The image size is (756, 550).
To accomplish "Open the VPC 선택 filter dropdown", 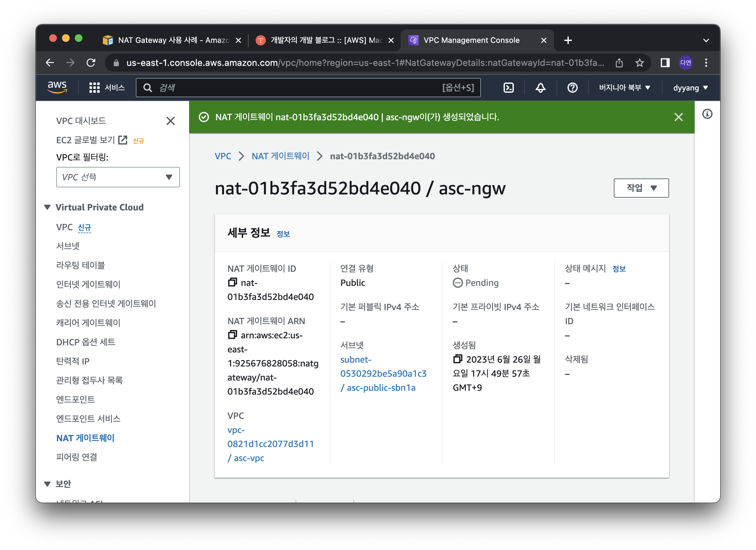I will 118,177.
